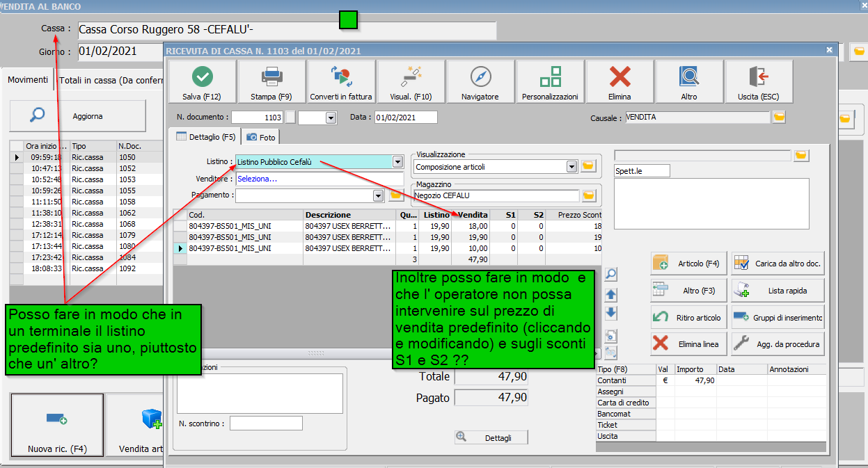Click Assegni payment row
Image resolution: width=868 pixels, height=468 pixels.
(626, 392)
